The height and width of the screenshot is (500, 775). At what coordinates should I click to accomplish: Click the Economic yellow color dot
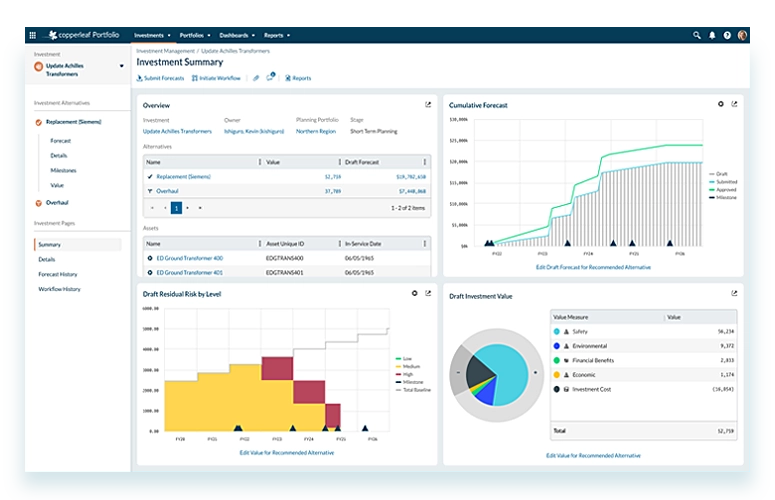tap(557, 375)
